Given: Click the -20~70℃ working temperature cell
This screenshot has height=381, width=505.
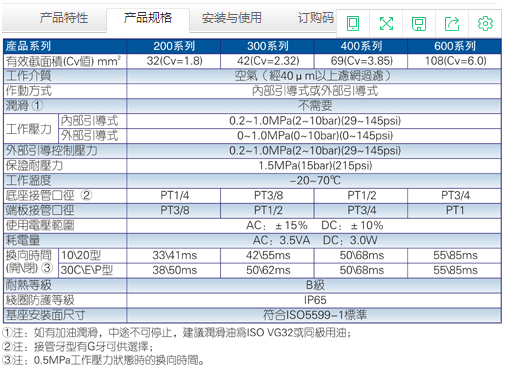Looking at the screenshot, I should [x=314, y=180].
